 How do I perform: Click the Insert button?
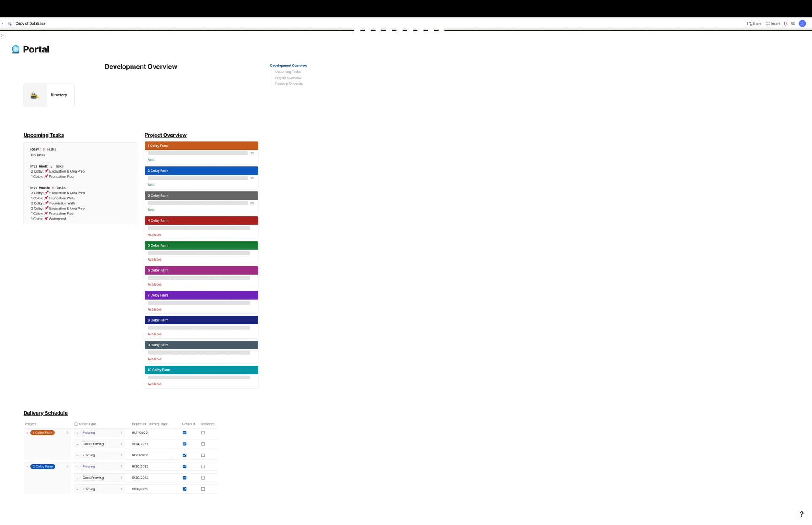tap(773, 24)
